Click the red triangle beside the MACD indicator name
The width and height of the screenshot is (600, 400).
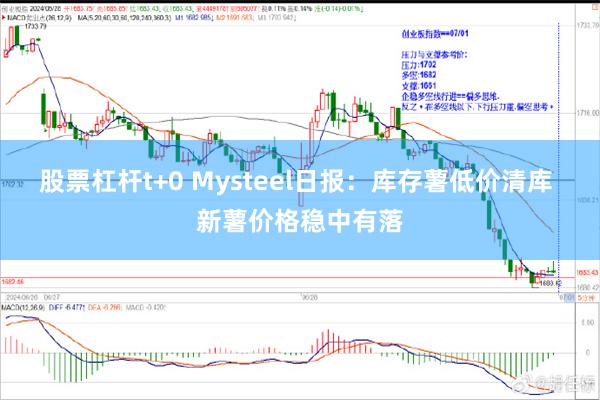click(x=4, y=18)
